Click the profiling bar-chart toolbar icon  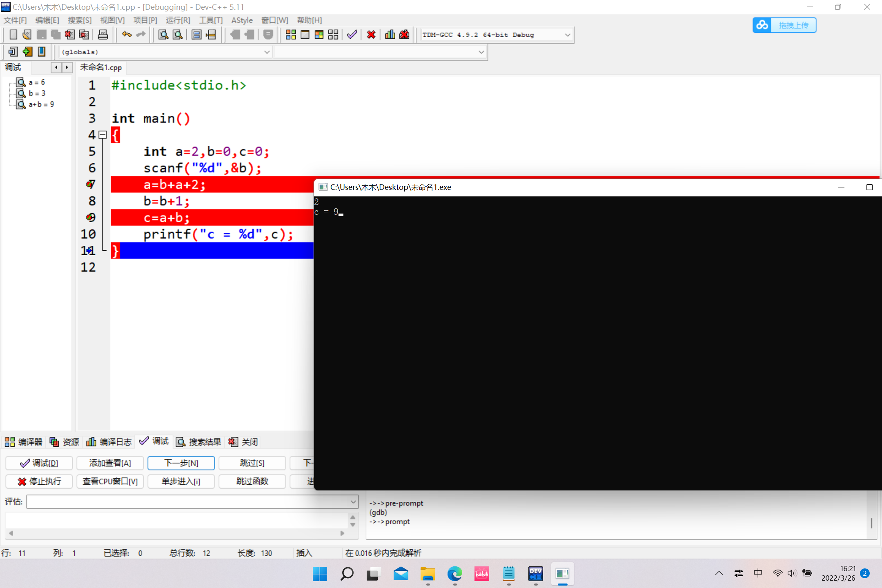(390, 34)
